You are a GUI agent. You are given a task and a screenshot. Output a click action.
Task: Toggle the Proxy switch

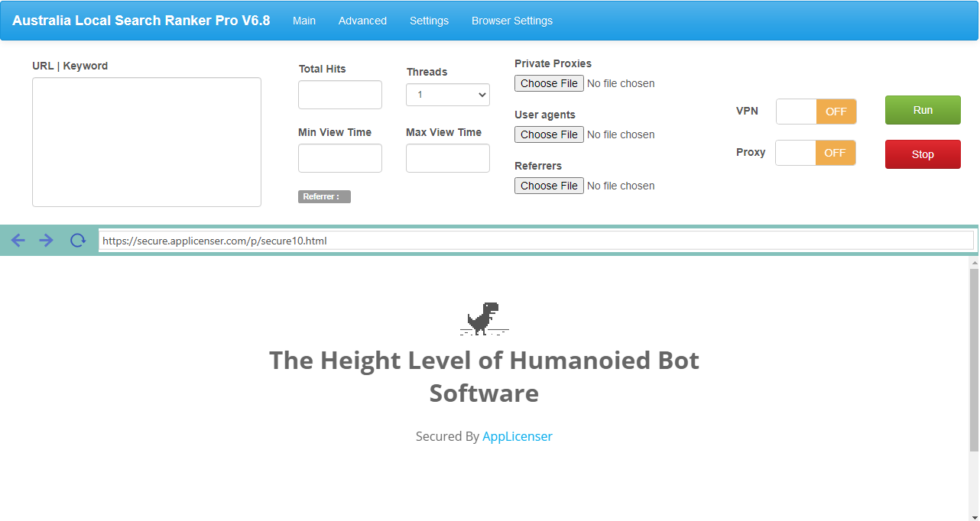816,153
